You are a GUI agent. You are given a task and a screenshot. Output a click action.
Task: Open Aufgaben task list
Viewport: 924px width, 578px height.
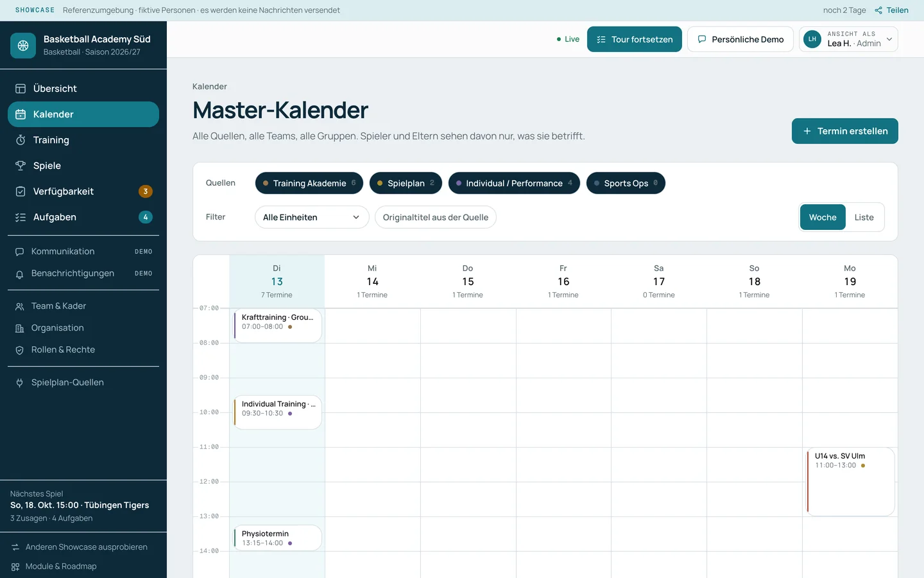pyautogui.click(x=83, y=217)
